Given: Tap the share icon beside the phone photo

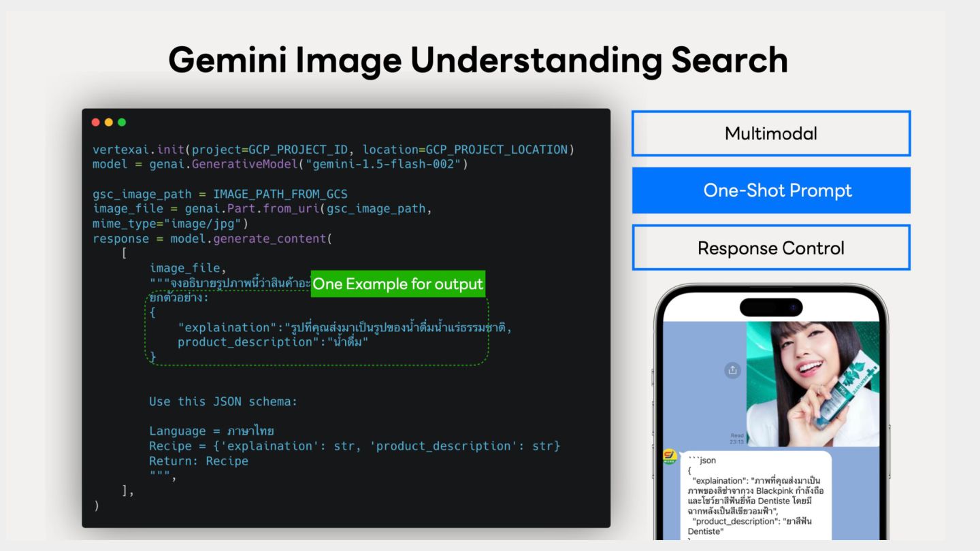Looking at the screenshot, I should (732, 370).
